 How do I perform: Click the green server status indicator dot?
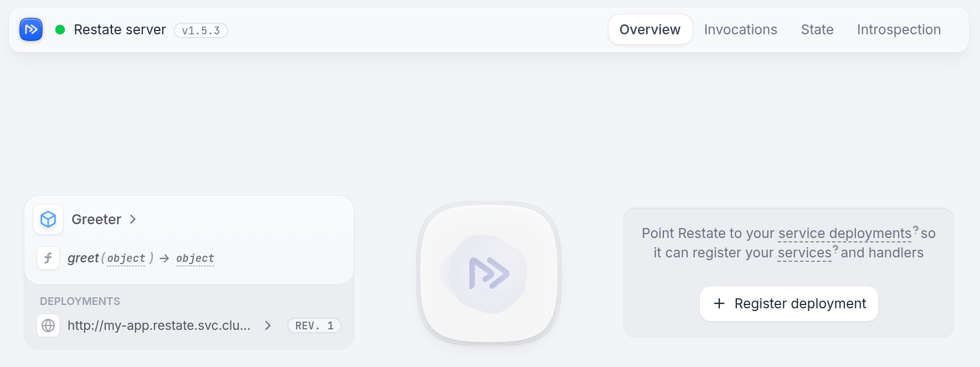pyautogui.click(x=60, y=30)
